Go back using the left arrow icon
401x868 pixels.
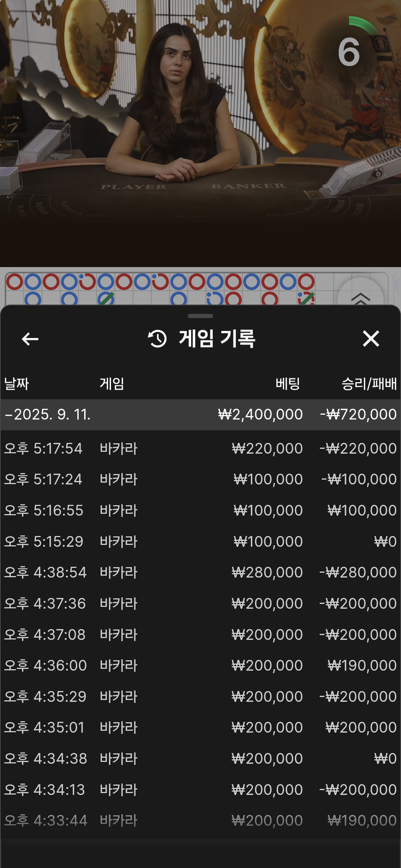pos(30,339)
